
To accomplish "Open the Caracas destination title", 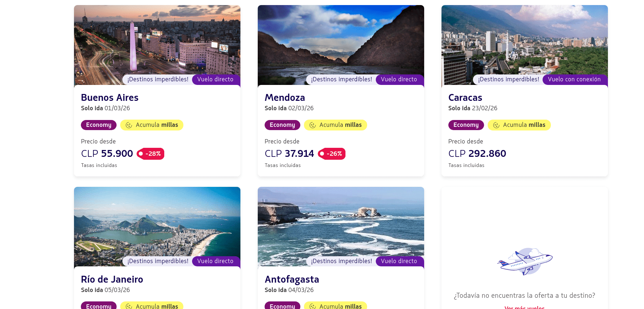I will (465, 98).
